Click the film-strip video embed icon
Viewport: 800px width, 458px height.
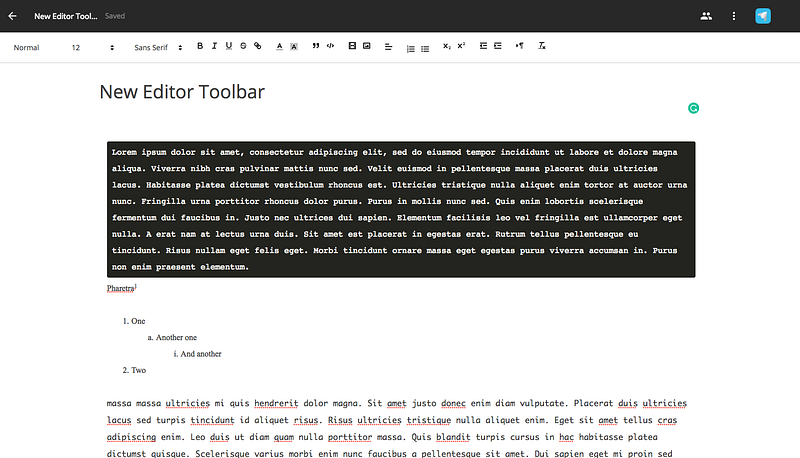[x=352, y=46]
